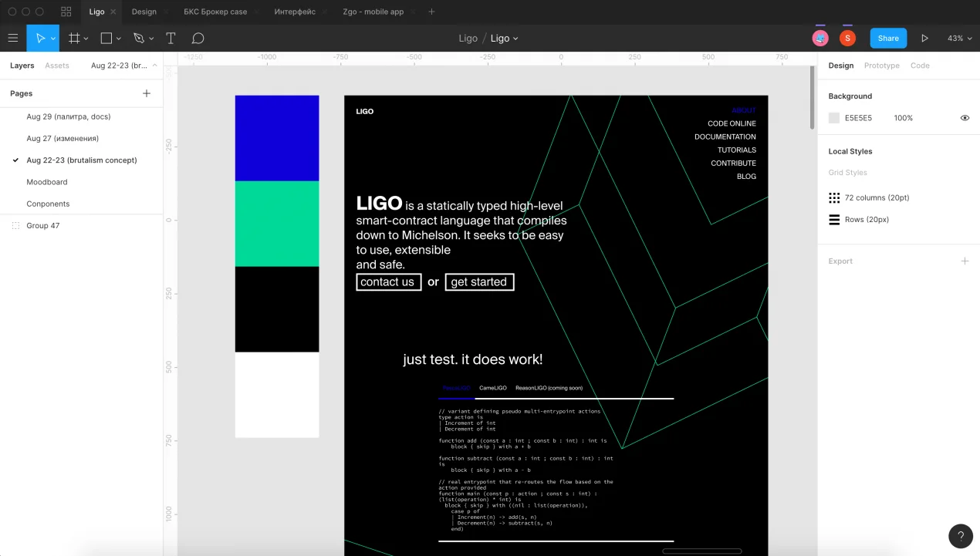
Task: Open the file browser grid icon
Action: (x=66, y=12)
